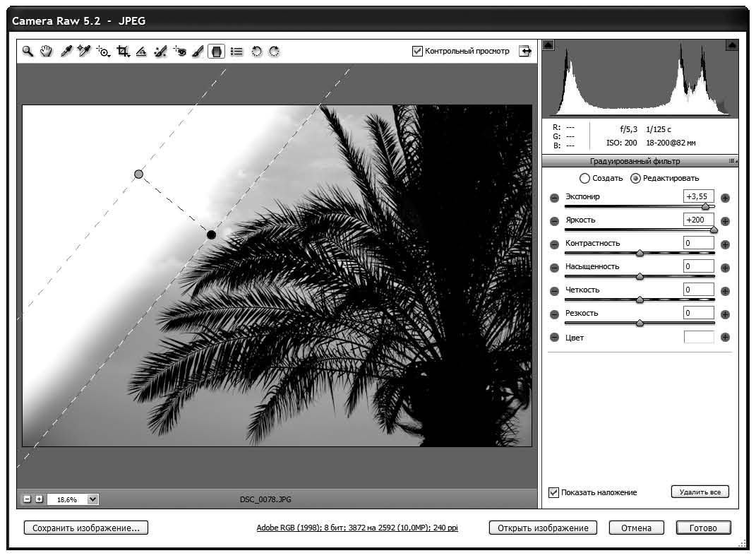The width and height of the screenshot is (756, 558).
Task: Rotate image counterclockwise
Action: (257, 51)
